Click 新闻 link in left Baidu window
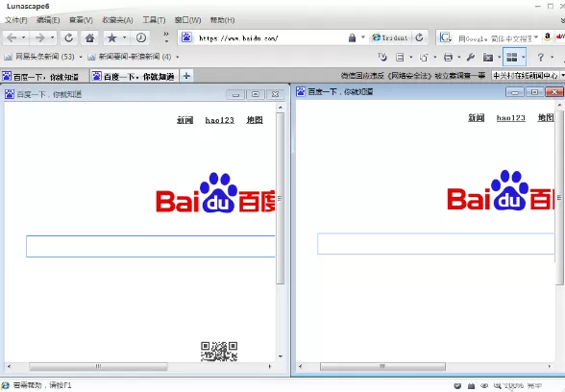565x392 pixels. pos(184,120)
